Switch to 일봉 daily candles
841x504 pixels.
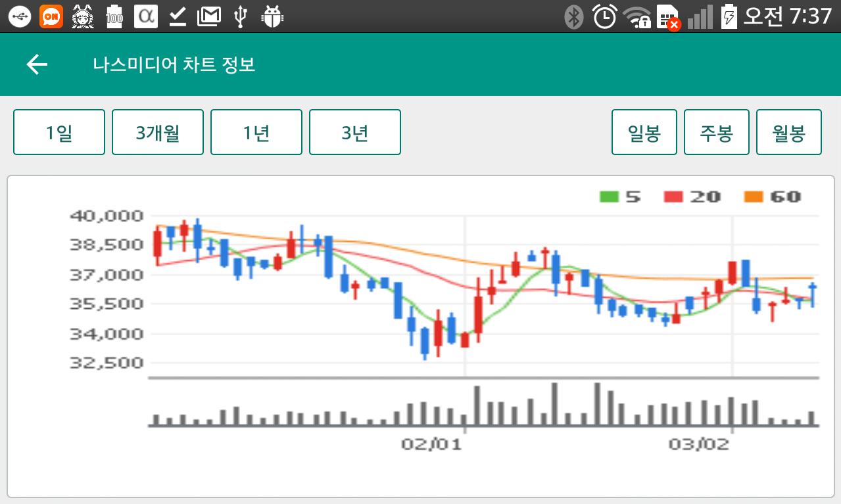coord(644,132)
